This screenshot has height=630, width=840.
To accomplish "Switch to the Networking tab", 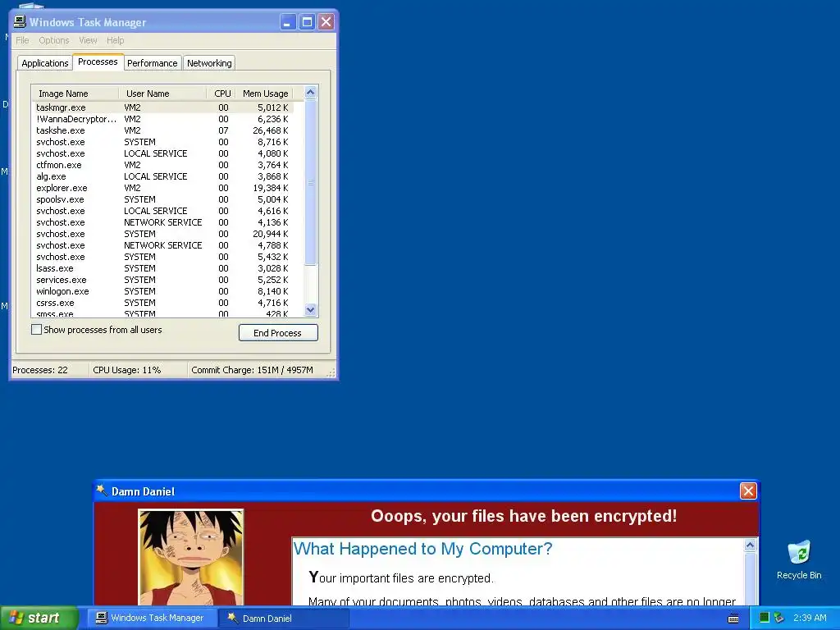I will pos(209,63).
